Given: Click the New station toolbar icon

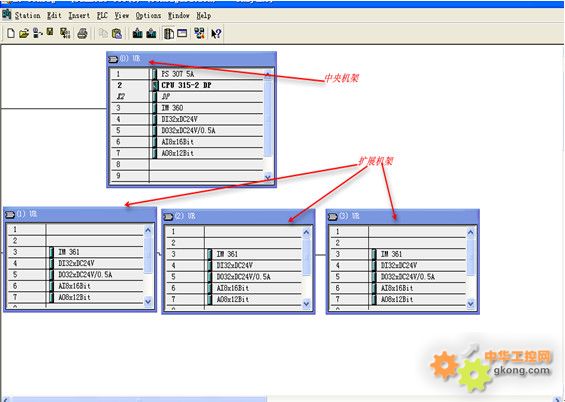Looking at the screenshot, I should [11, 34].
